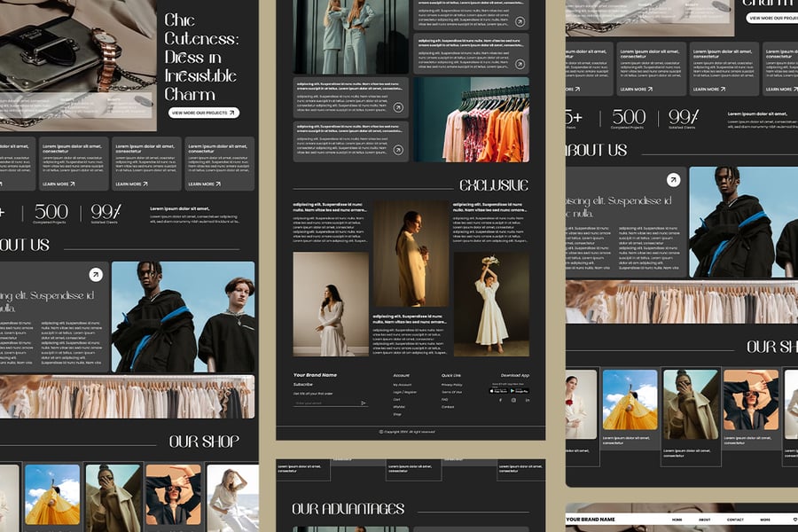Screen dimensions: 798x532
Task: Select HOME in the white navigation bar
Action: coord(677,519)
